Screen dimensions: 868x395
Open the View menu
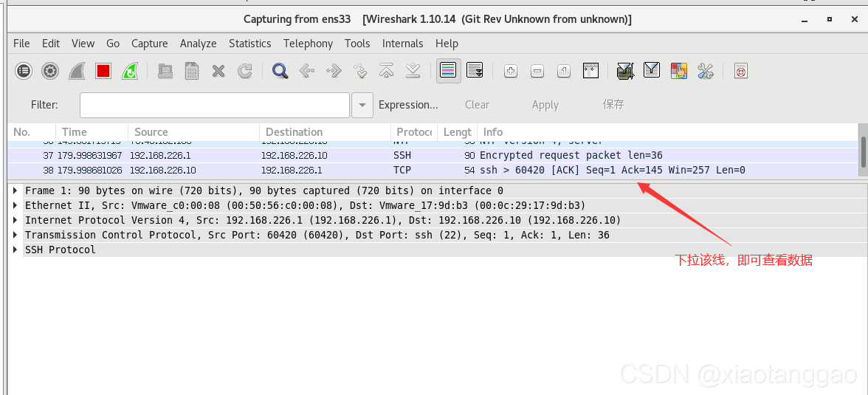click(83, 44)
